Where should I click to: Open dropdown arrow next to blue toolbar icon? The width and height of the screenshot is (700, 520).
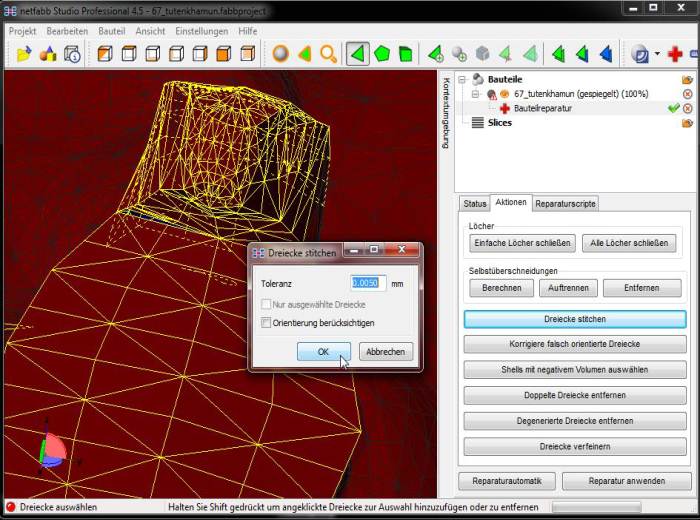pyautogui.click(x=657, y=54)
